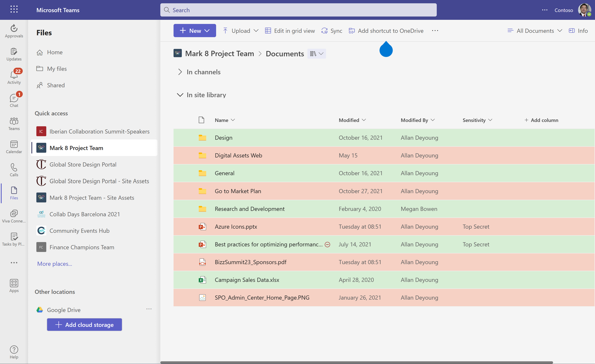This screenshot has height=364, width=595.
Task: Open the Chat sidebar icon
Action: tap(14, 98)
